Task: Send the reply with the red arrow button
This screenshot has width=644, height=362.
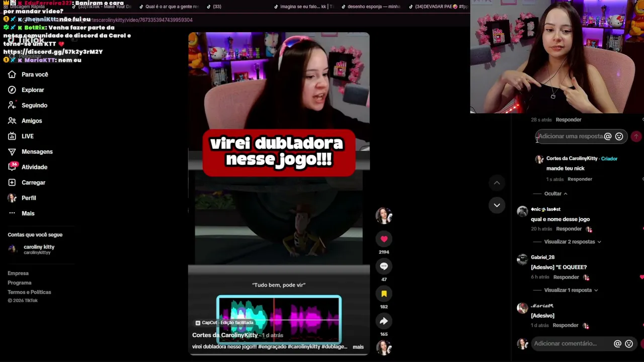Action: pyautogui.click(x=636, y=136)
